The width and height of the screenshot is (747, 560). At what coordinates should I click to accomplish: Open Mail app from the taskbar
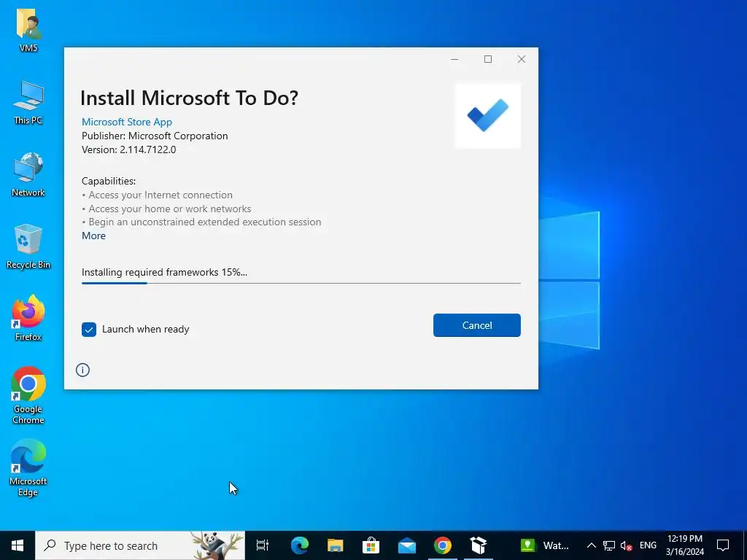tap(407, 545)
